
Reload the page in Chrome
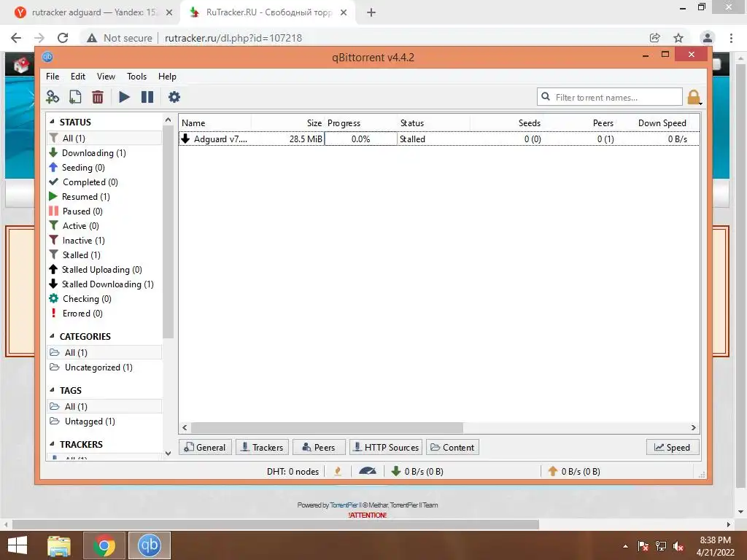[63, 38]
